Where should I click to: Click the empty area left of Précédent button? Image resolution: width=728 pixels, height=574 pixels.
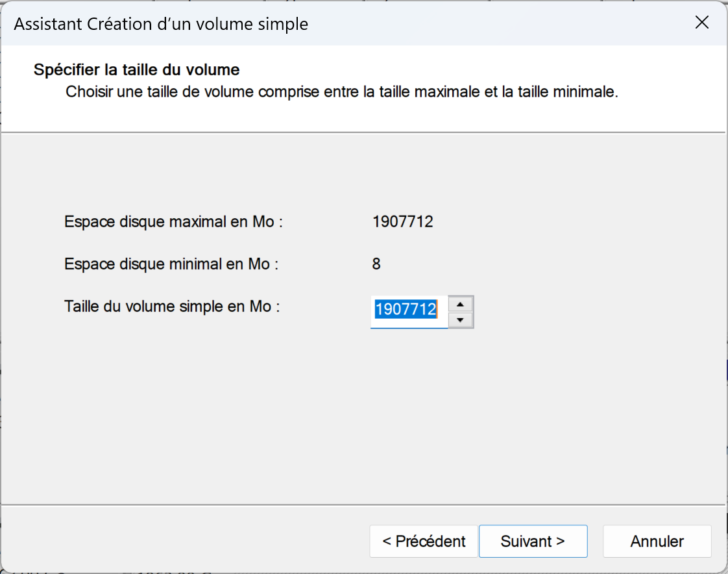[x=186, y=541]
